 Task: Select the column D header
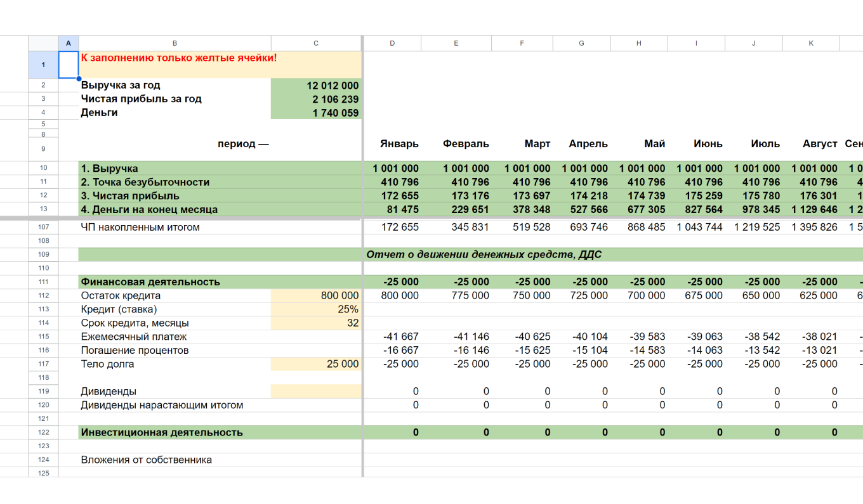click(x=392, y=43)
